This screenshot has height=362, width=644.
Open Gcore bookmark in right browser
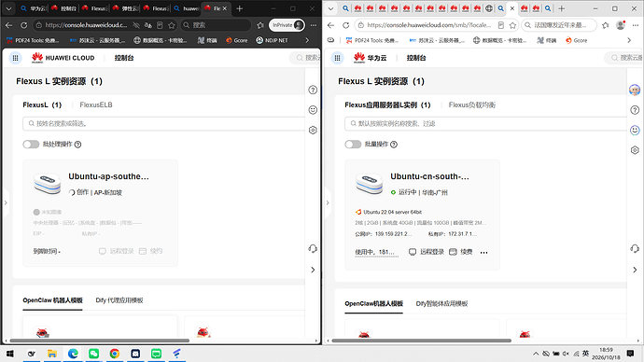(576, 41)
